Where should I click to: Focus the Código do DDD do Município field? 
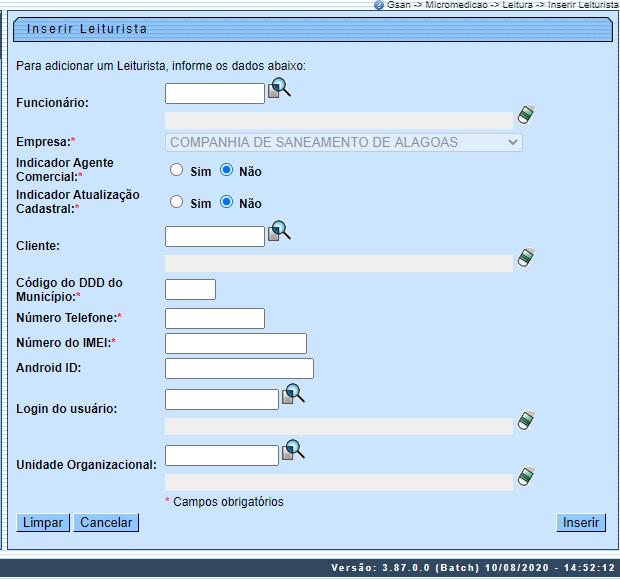point(190,290)
